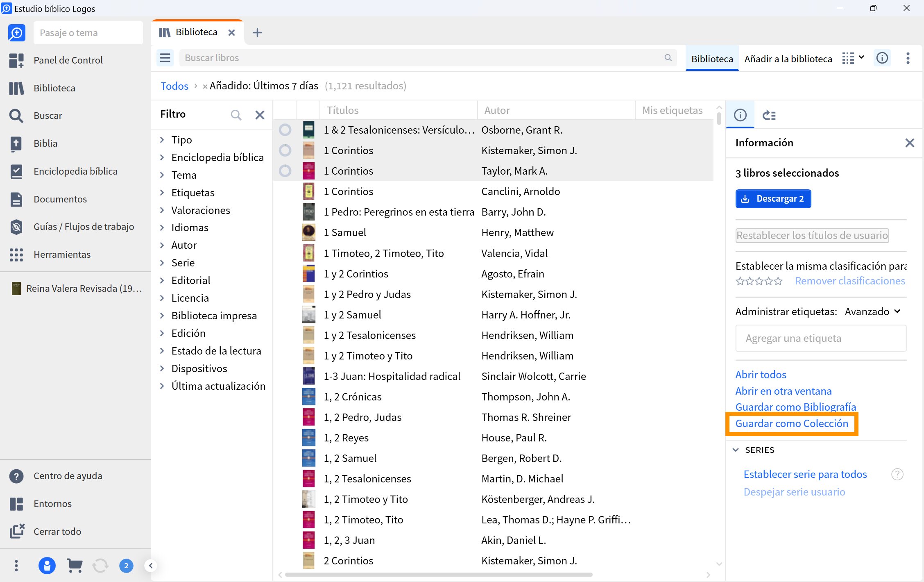Open the Avanzado tag management dropdown
Screen dimensions: 924x582
(x=873, y=311)
